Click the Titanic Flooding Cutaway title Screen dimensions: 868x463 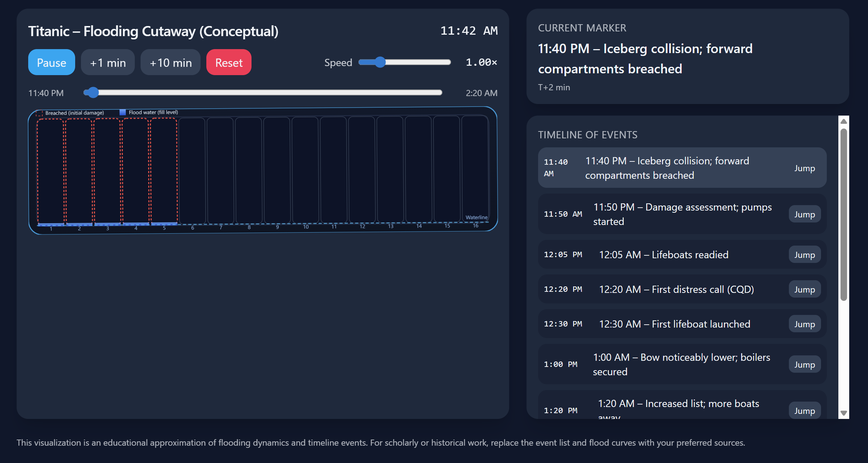point(153,31)
